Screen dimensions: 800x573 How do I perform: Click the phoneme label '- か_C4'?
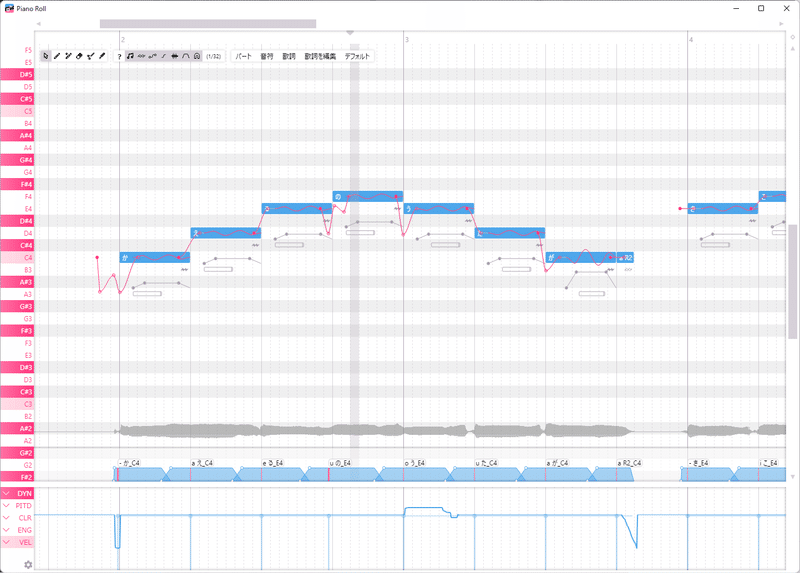pos(129,463)
